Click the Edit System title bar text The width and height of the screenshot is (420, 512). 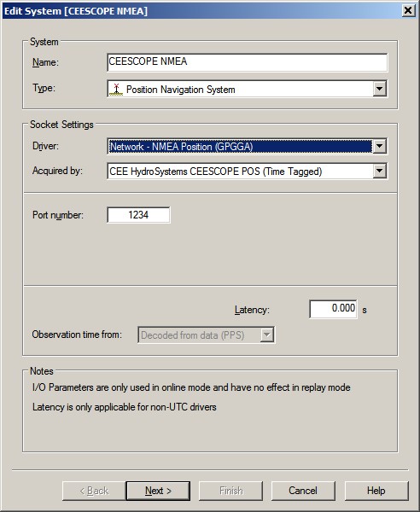(x=76, y=11)
